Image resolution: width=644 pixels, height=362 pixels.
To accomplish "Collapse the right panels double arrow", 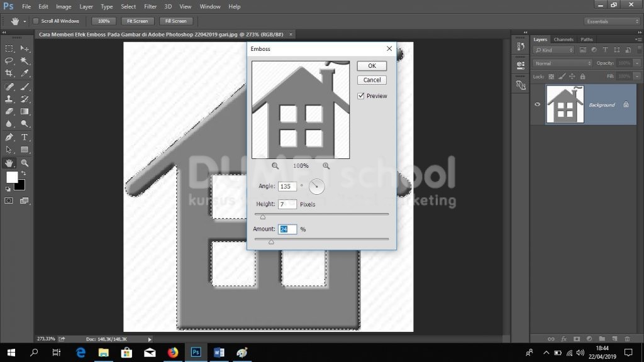I will [640, 32].
